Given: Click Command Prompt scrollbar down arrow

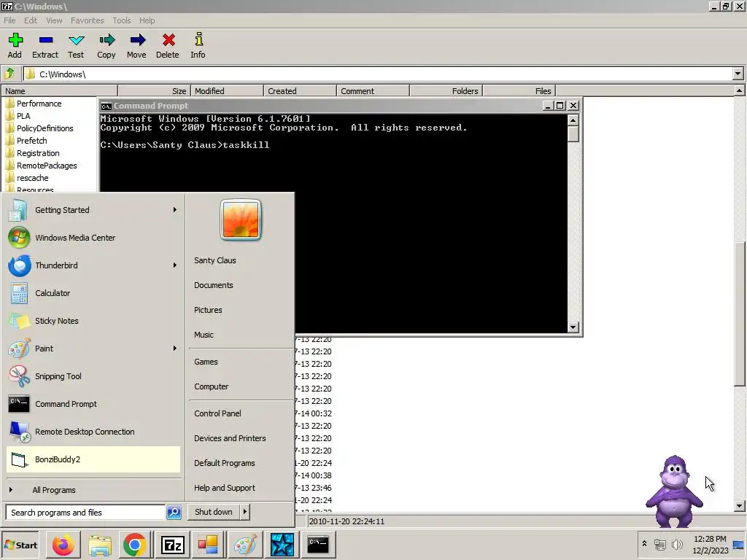Looking at the screenshot, I should pos(573,327).
